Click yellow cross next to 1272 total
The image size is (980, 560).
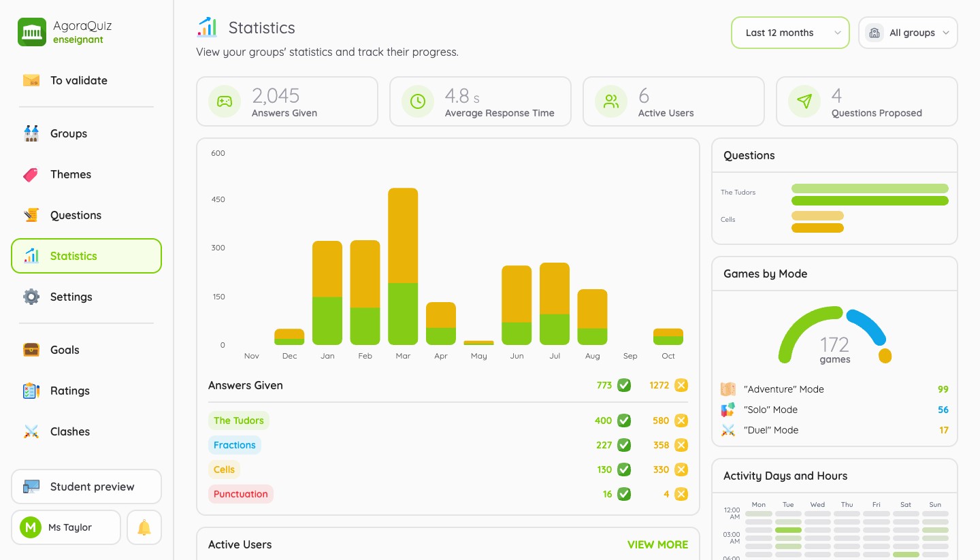(x=681, y=385)
